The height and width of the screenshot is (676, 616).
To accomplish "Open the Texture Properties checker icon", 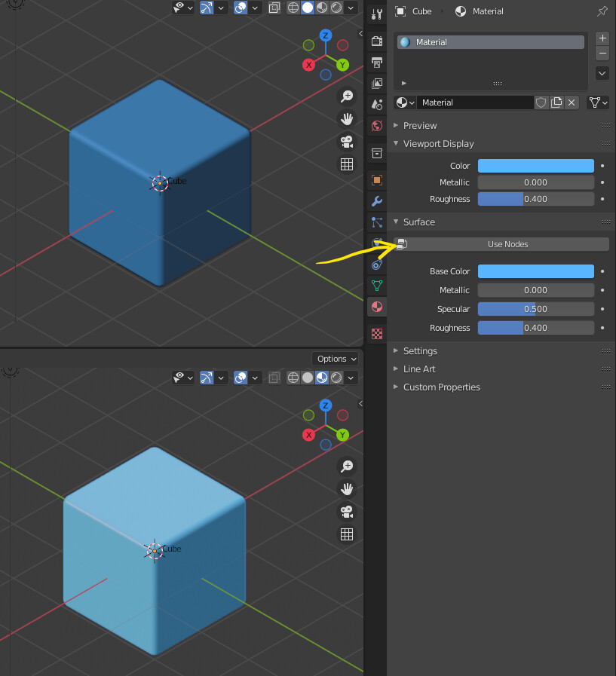I will tap(376, 333).
